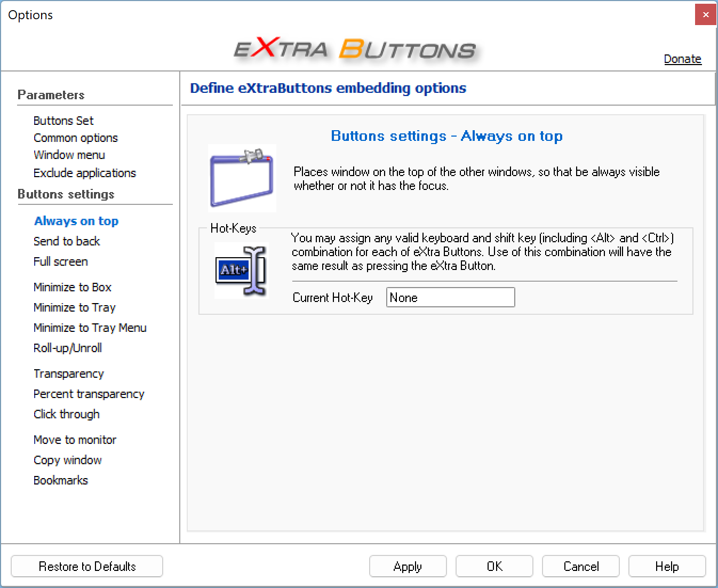
Task: Select the Minimize to Tray settings
Action: click(75, 307)
